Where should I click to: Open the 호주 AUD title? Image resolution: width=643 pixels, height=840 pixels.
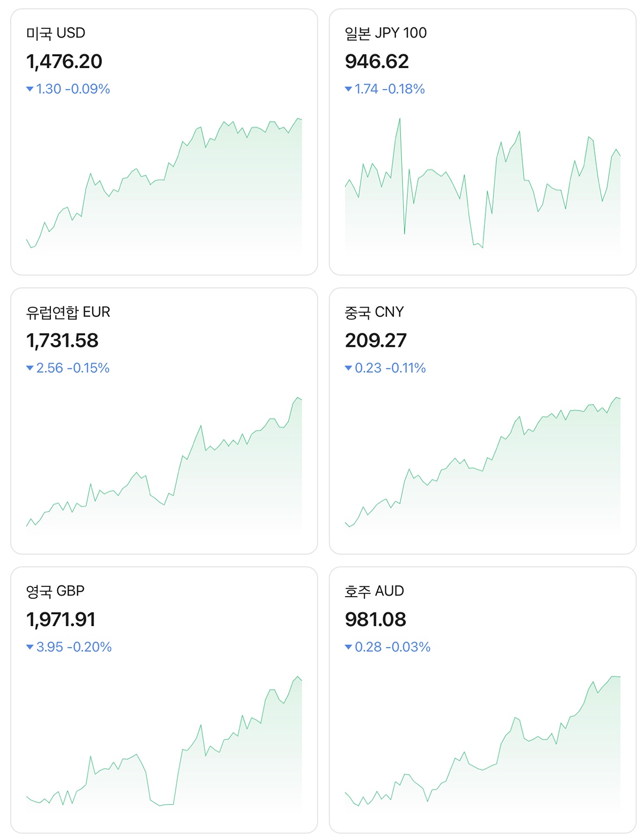click(374, 591)
